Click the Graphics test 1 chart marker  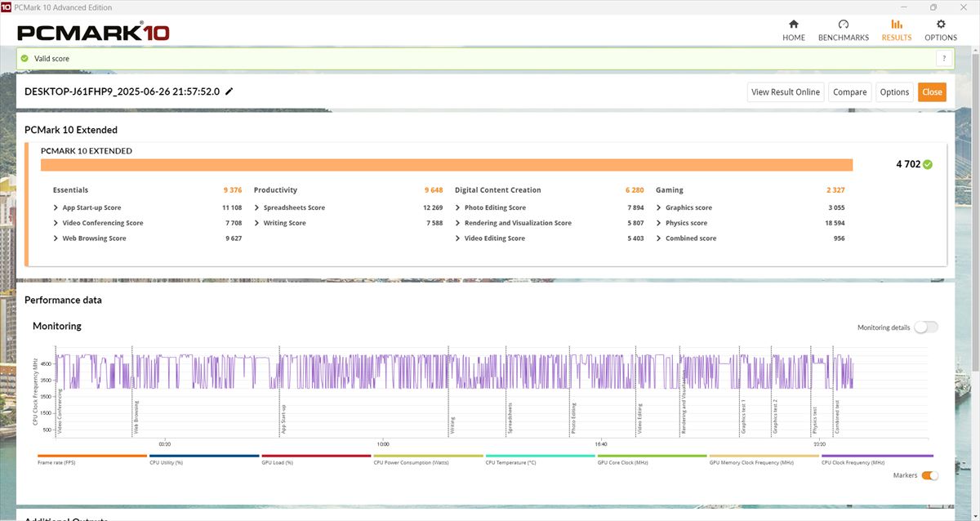tap(743, 416)
